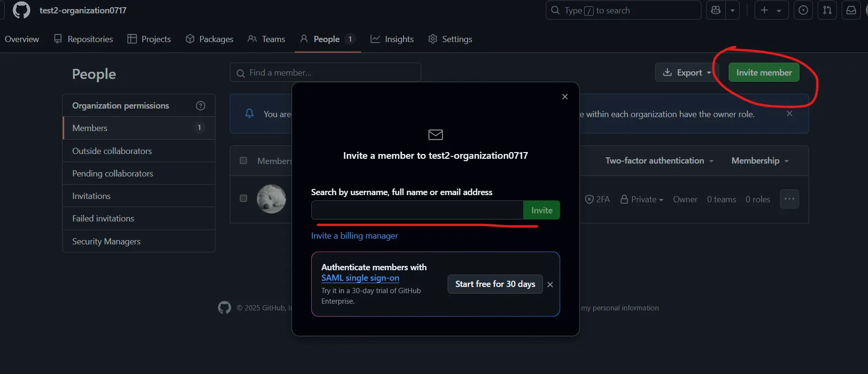Go to the Overview tab

[x=22, y=39]
